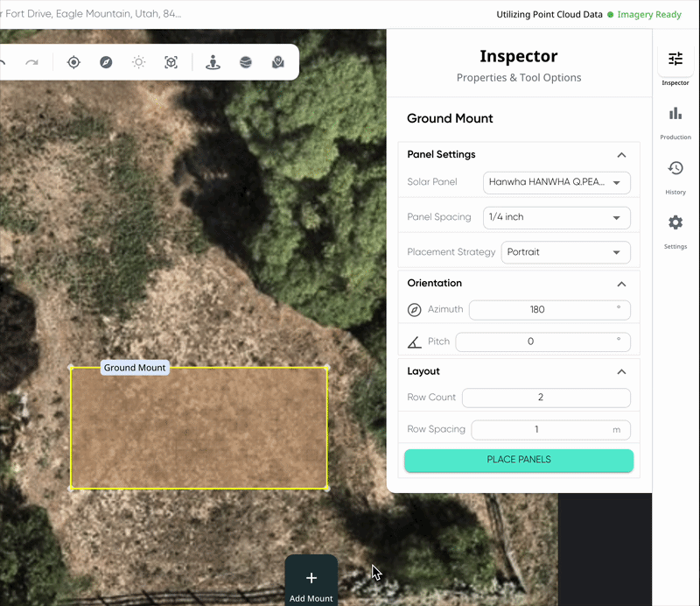Open the Production tab in the sidebar

pyautogui.click(x=675, y=122)
